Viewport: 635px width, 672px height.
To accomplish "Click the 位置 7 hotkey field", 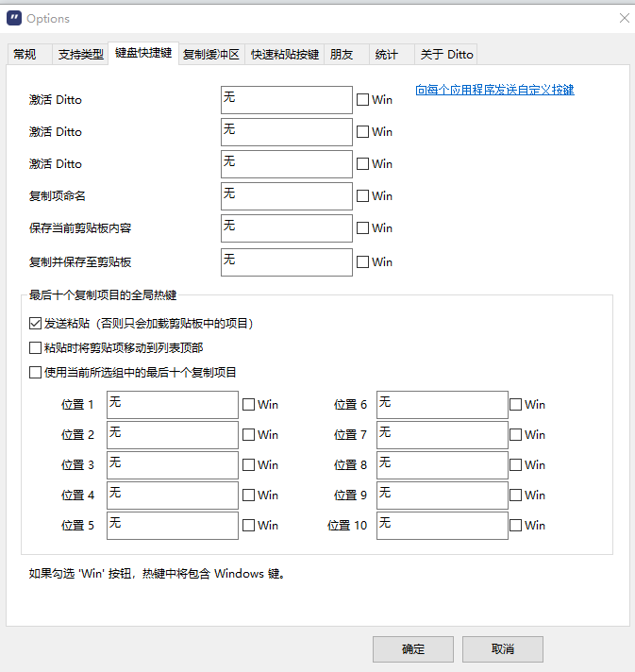I will (443, 435).
